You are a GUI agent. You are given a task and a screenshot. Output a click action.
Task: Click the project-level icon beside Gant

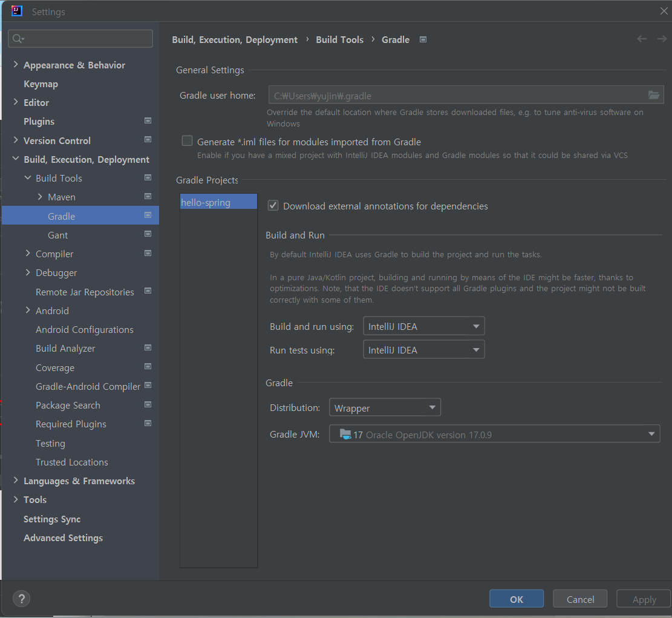pyautogui.click(x=148, y=234)
